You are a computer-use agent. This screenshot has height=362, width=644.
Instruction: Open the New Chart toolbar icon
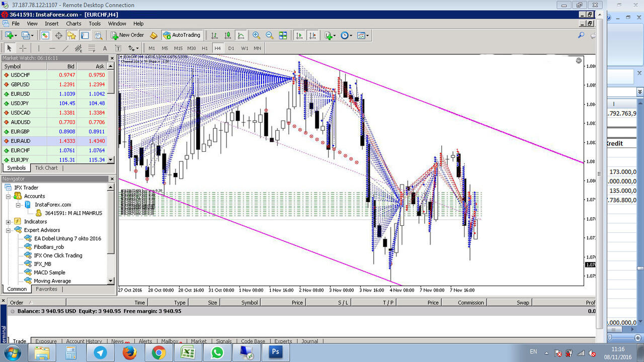pos(10,35)
